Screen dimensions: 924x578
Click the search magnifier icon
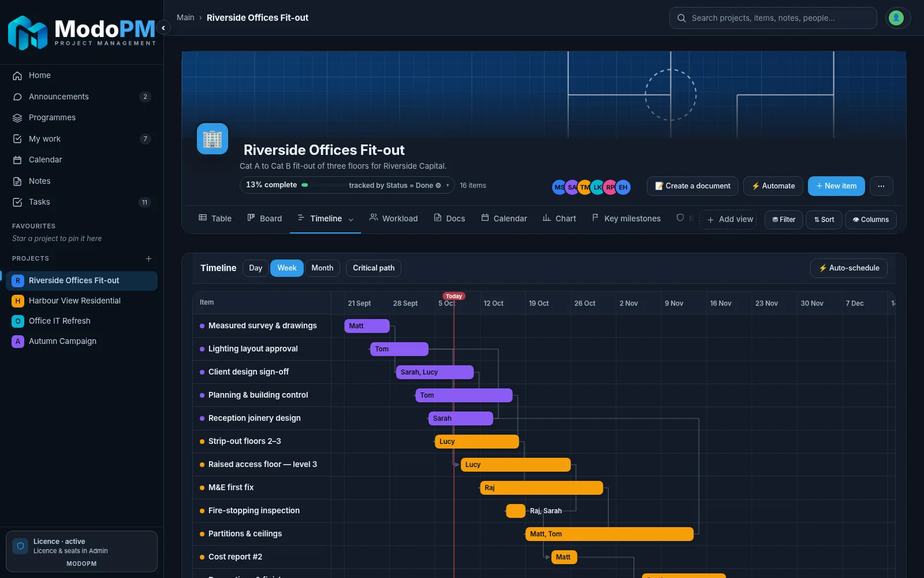tap(681, 18)
